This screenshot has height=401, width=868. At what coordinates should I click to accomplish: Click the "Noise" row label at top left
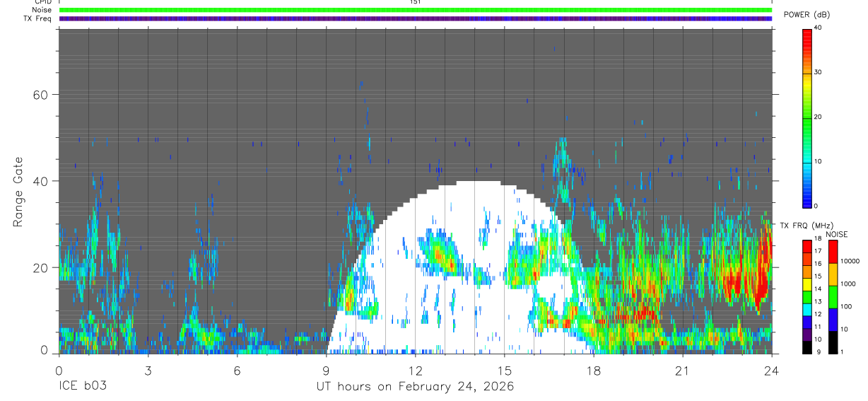click(42, 10)
